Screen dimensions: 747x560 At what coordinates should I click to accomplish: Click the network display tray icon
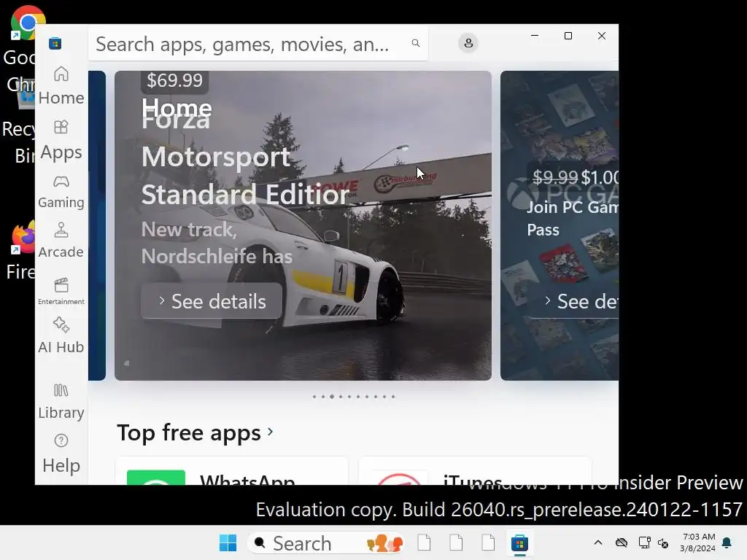tap(645, 542)
